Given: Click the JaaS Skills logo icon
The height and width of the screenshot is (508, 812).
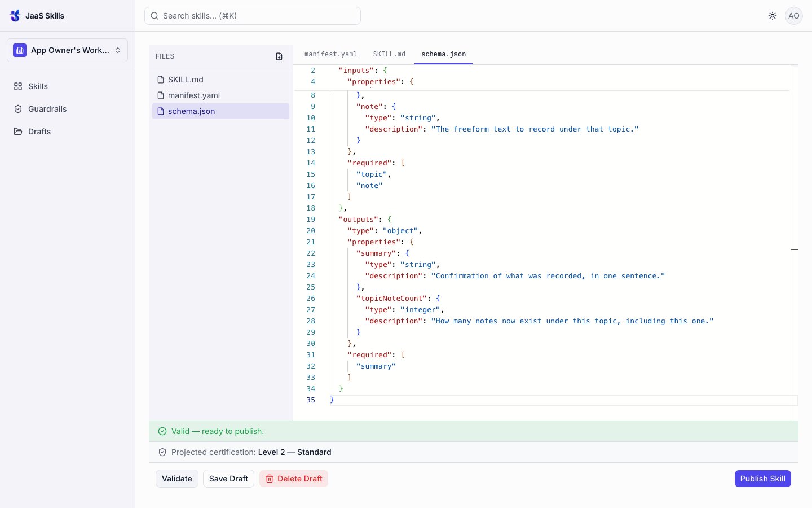Looking at the screenshot, I should tap(15, 16).
